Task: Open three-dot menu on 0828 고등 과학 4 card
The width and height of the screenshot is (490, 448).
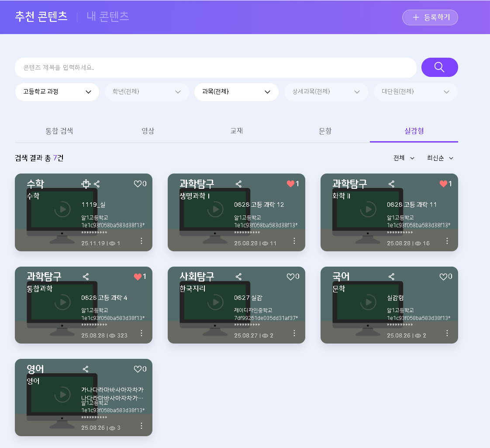Action: point(141,333)
